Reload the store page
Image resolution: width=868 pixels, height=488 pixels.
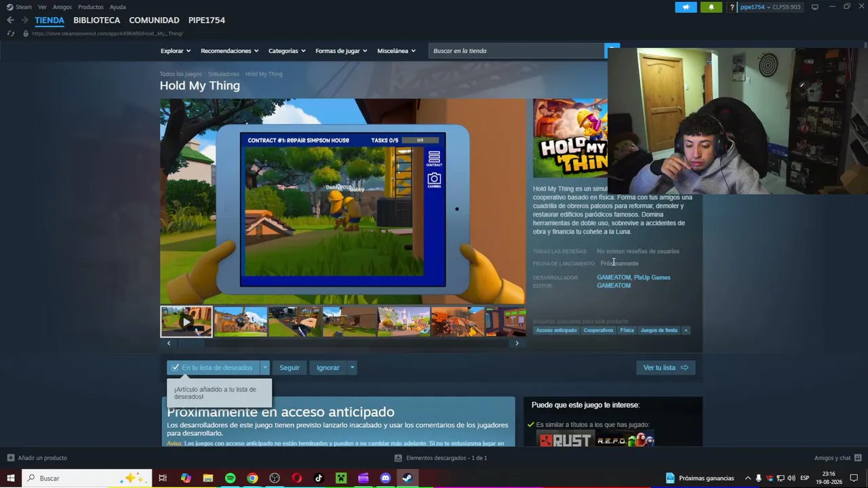coord(10,33)
